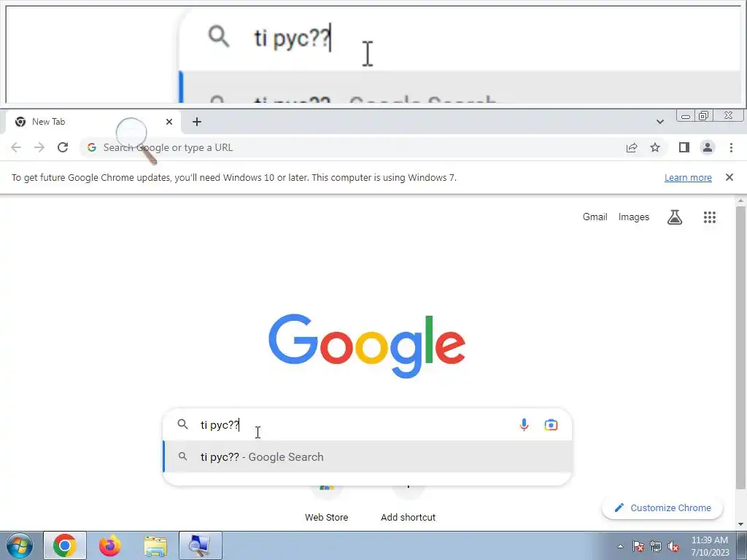Follow the Learn more link
The width and height of the screenshot is (747, 560).
(688, 178)
